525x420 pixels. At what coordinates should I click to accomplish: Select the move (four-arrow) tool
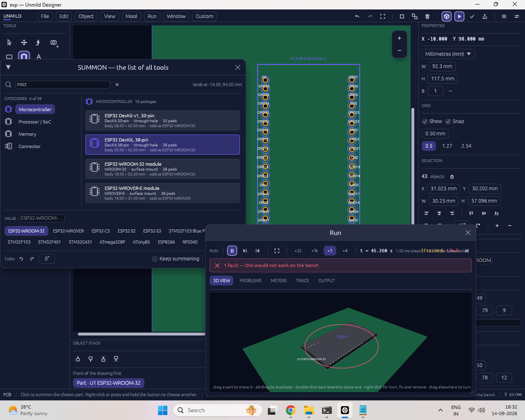click(x=24, y=43)
